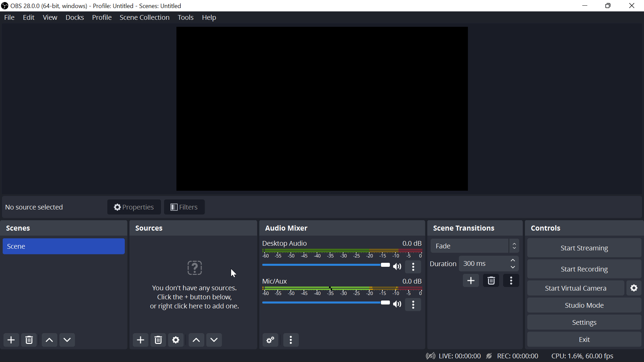Click Scene Transitions delete button
This screenshot has width=644, height=362.
coord(491,280)
